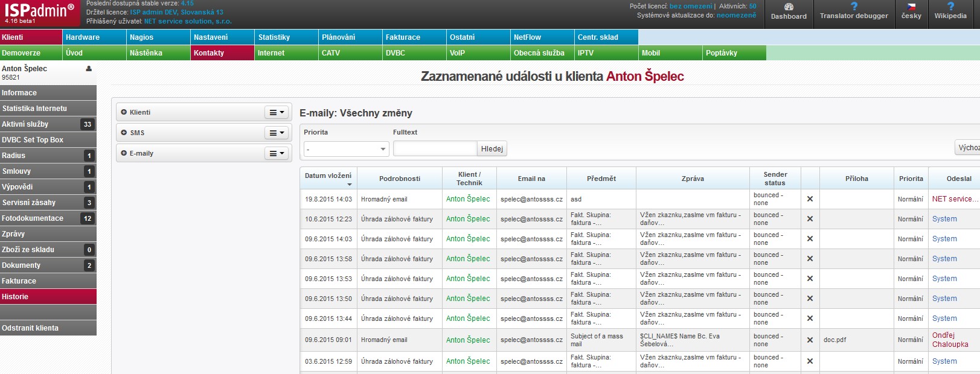Click X icon in 09.6.2015 13:44 row
This screenshot has height=374, width=980.
click(810, 319)
